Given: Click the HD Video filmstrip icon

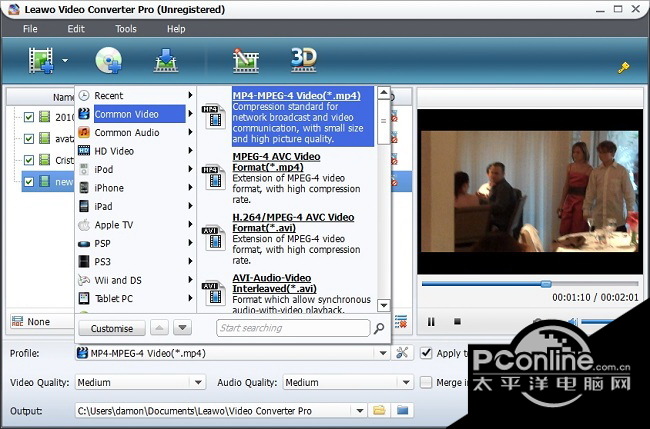Looking at the screenshot, I should point(84,150).
